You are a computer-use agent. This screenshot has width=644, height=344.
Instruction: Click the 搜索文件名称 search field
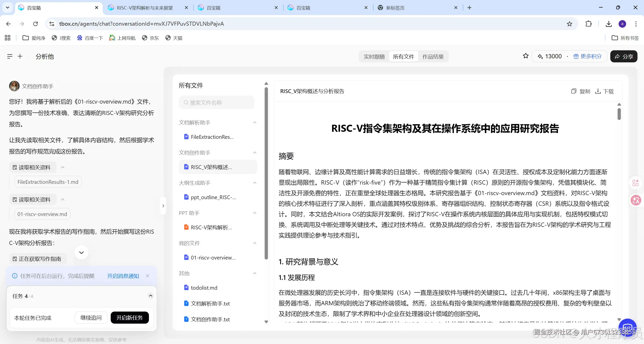pos(216,102)
